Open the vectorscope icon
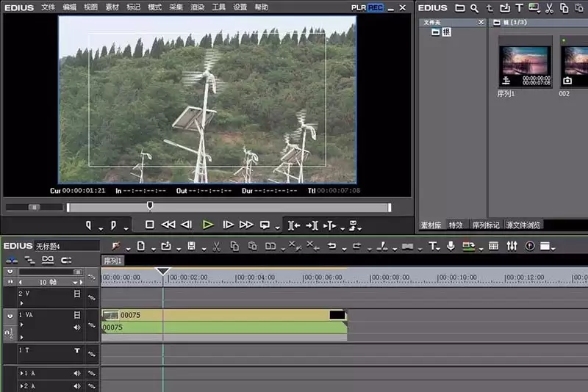Viewport: 588px width, 392px height. point(530,246)
